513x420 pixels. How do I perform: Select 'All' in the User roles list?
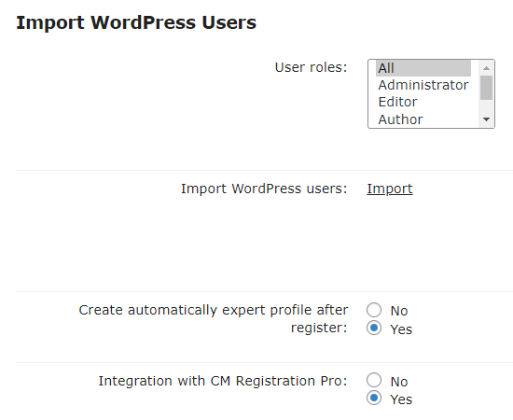click(x=423, y=68)
